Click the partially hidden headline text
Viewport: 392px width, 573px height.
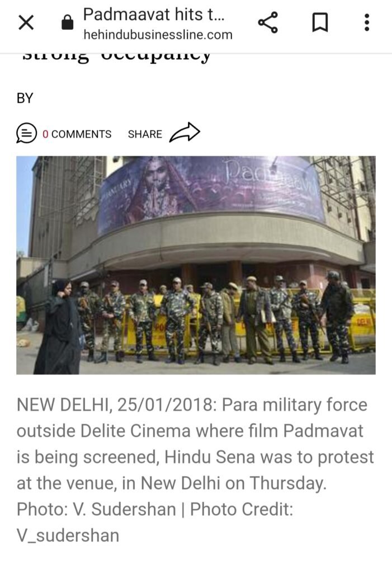click(116, 57)
